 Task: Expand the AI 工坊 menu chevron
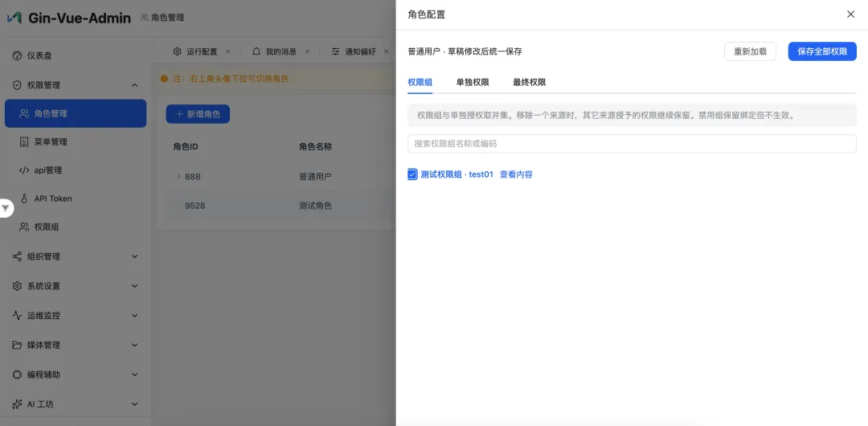tap(134, 403)
